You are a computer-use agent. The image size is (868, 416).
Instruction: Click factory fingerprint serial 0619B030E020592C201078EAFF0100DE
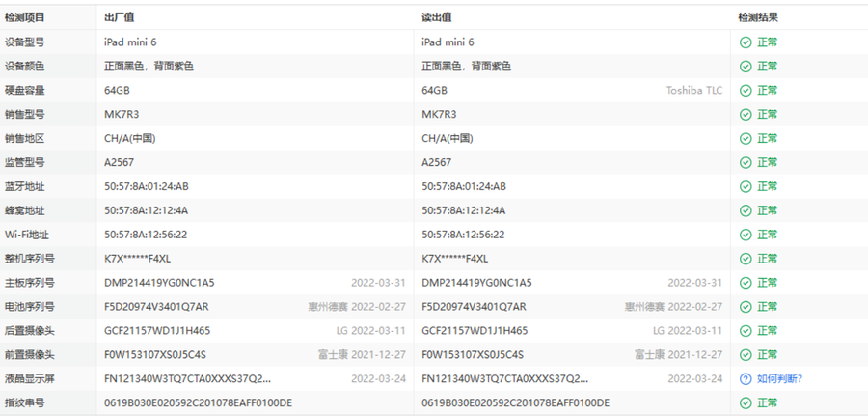198,402
